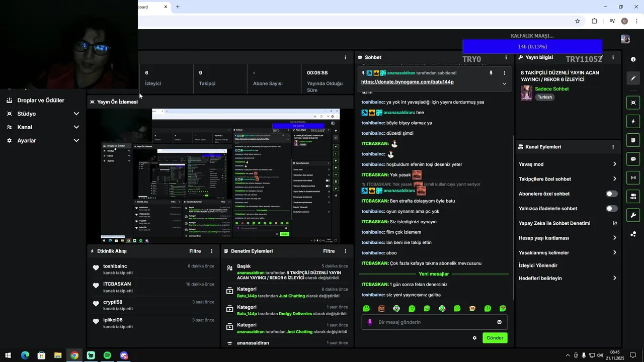This screenshot has height=362, width=644.
Task: Open Filtre in Etkinlik Akışı panel
Action: tap(195, 251)
